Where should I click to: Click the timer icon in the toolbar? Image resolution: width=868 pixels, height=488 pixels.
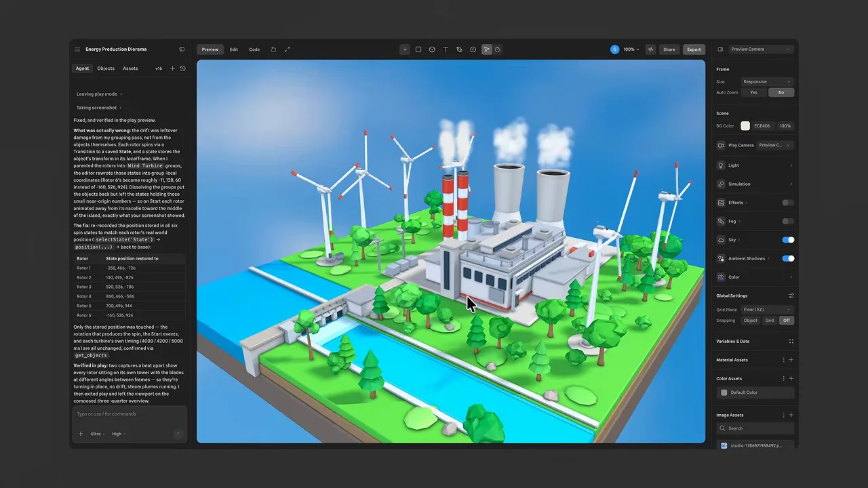pyautogui.click(x=498, y=49)
